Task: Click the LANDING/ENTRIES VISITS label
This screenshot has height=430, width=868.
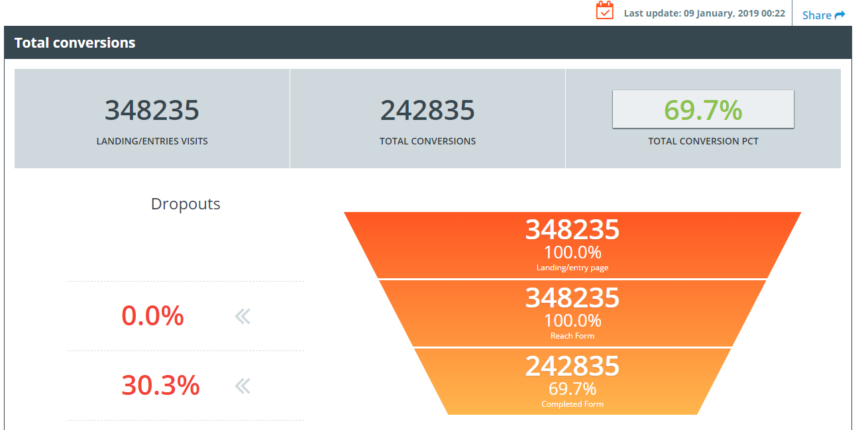Action: tap(152, 141)
